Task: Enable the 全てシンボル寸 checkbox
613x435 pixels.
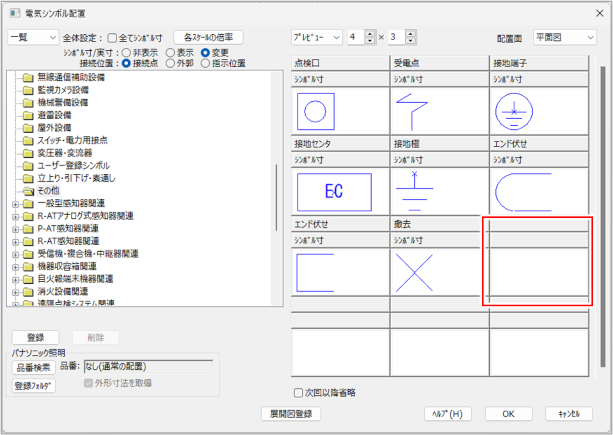Action: tap(112, 37)
